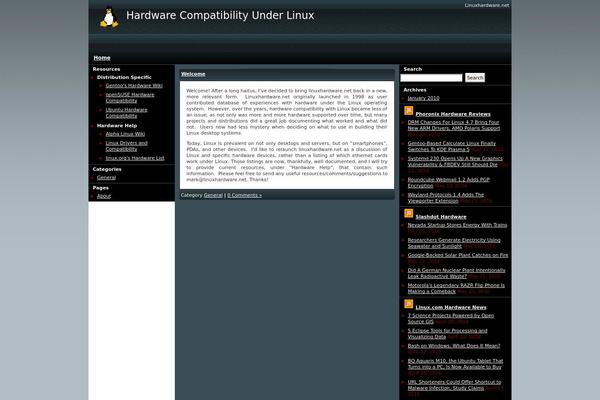This screenshot has height=400, width=600.
Task: Open DRM Changes For Linux 4.7 article
Action: (454, 125)
